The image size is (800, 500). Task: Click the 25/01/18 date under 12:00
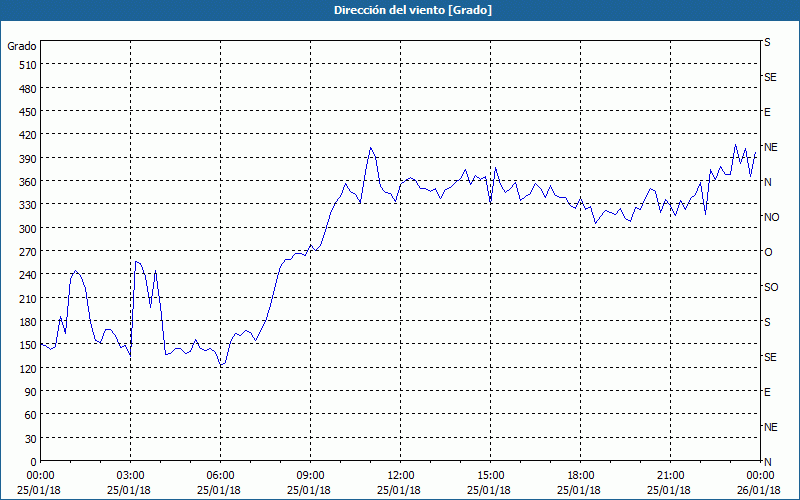point(399,490)
